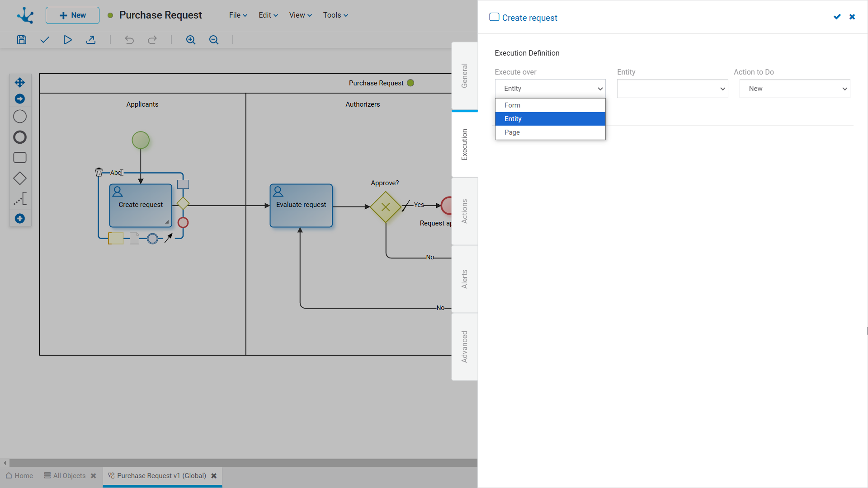Close the All Objects tab
The height and width of the screenshot is (488, 868).
click(x=94, y=476)
